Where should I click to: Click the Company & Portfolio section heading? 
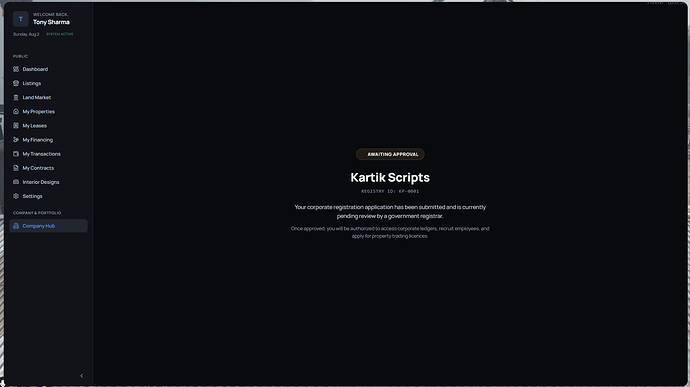[37, 213]
